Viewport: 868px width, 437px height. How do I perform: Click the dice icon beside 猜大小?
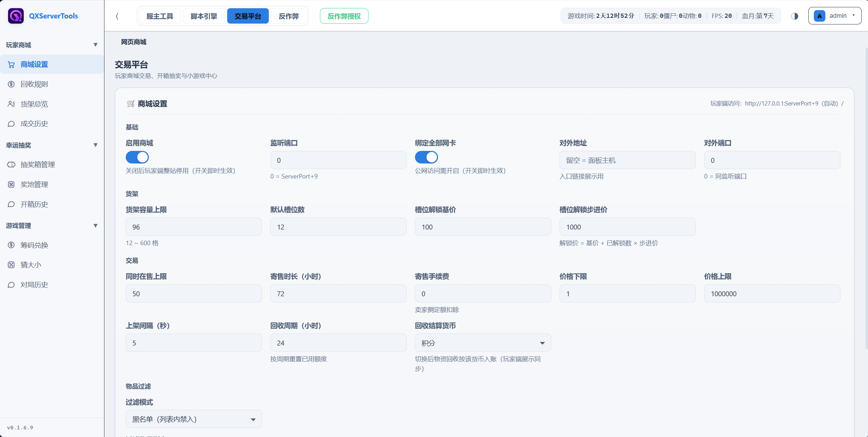click(11, 265)
